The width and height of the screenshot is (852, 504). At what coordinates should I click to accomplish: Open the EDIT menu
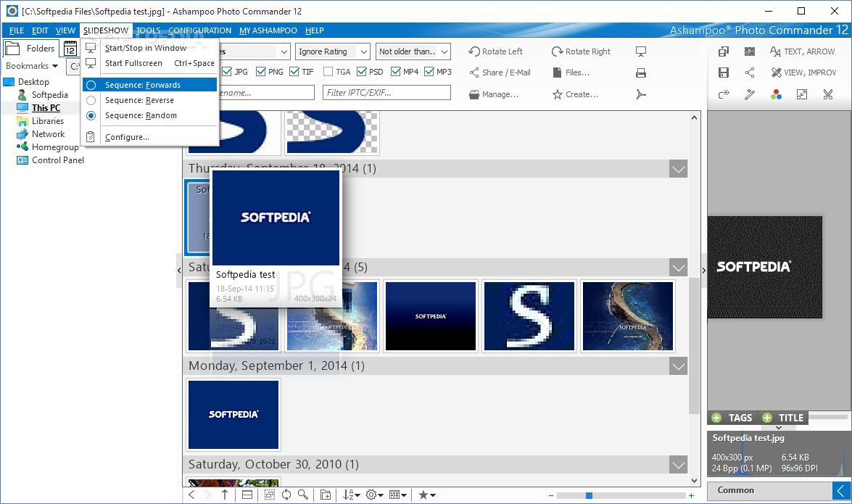point(40,30)
